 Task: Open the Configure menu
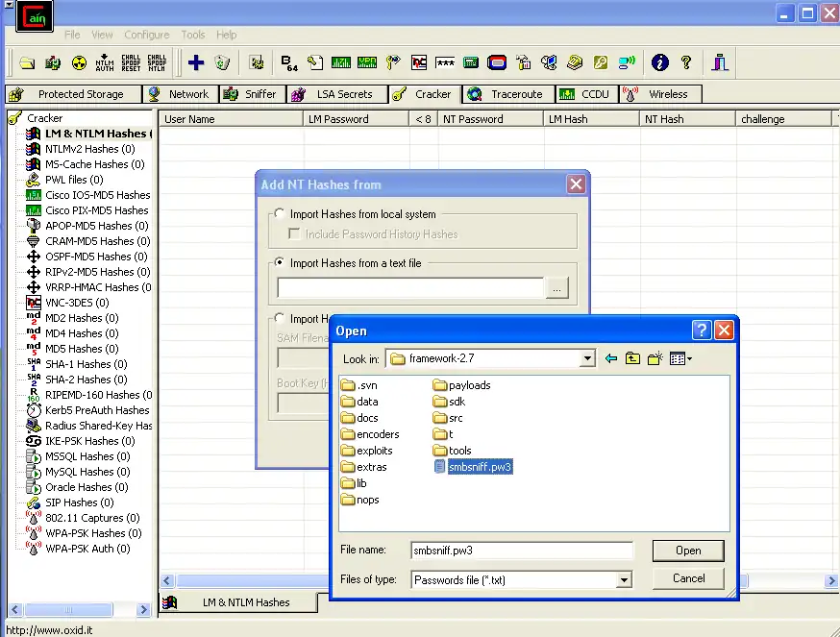146,35
